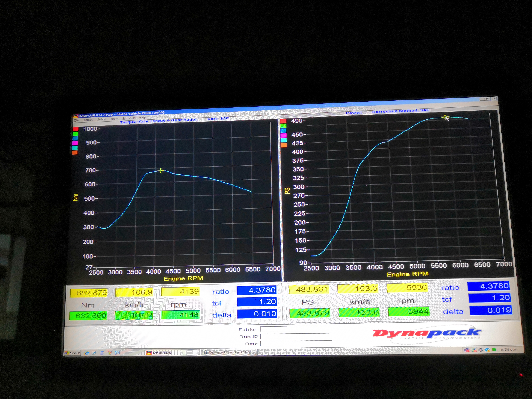Click the SyncBack icon in system tray
This screenshot has height=399, width=532.
pos(481,350)
